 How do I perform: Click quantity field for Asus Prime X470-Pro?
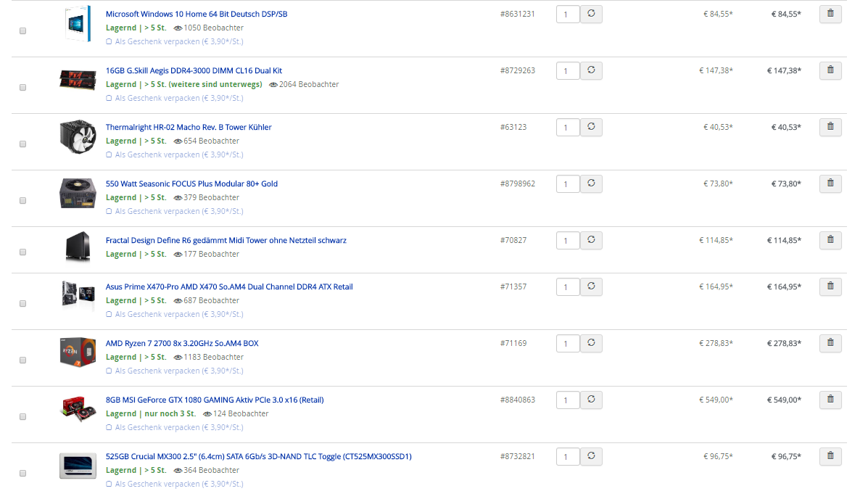click(x=567, y=287)
